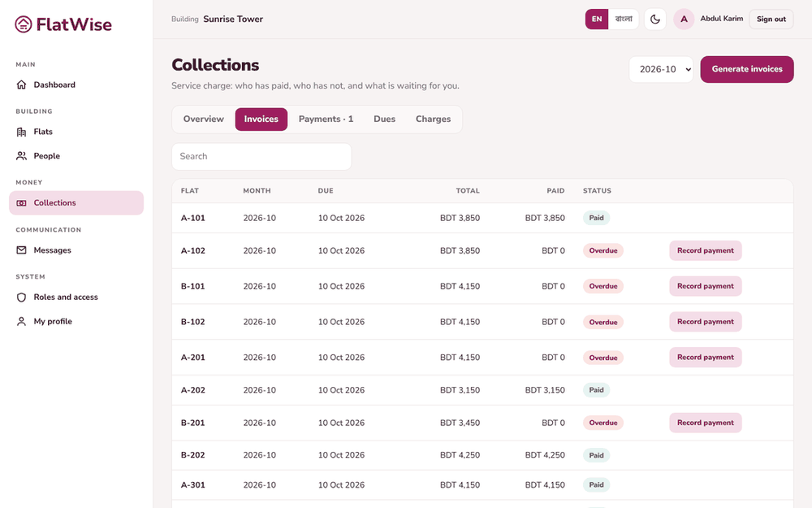The height and width of the screenshot is (508, 812).
Task: Record payment for flat B-101
Action: pos(706,286)
